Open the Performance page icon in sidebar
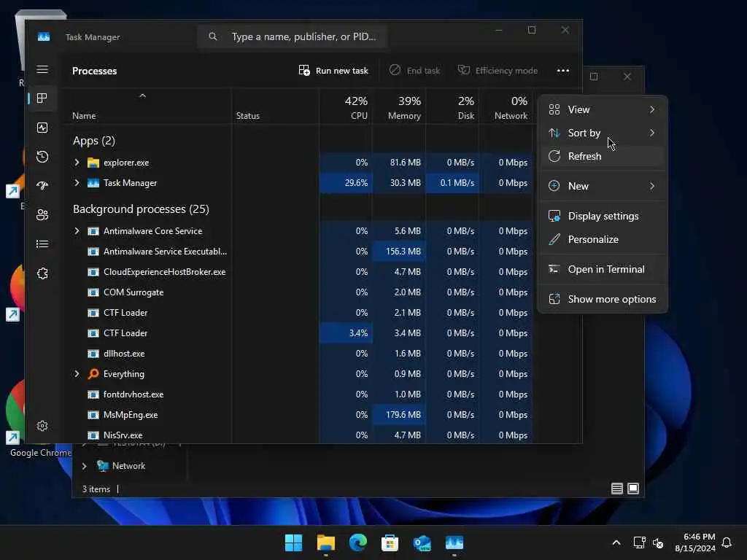The image size is (747, 560). click(42, 128)
